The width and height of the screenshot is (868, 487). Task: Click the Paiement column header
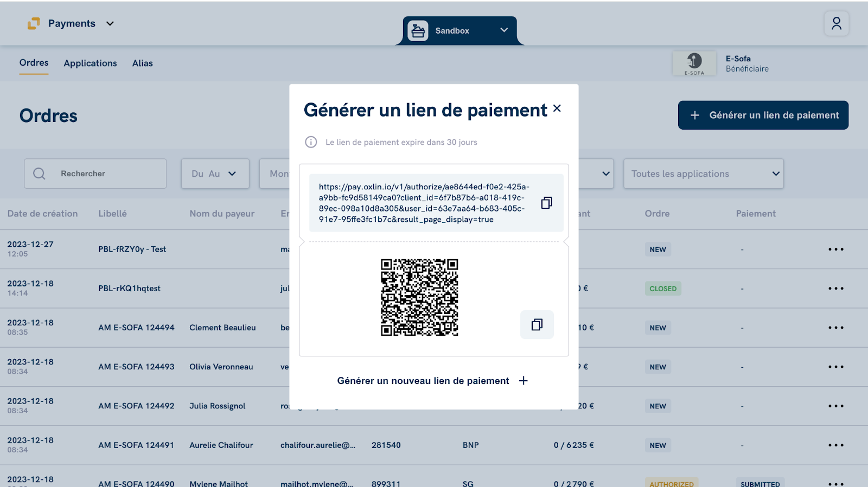tap(756, 214)
